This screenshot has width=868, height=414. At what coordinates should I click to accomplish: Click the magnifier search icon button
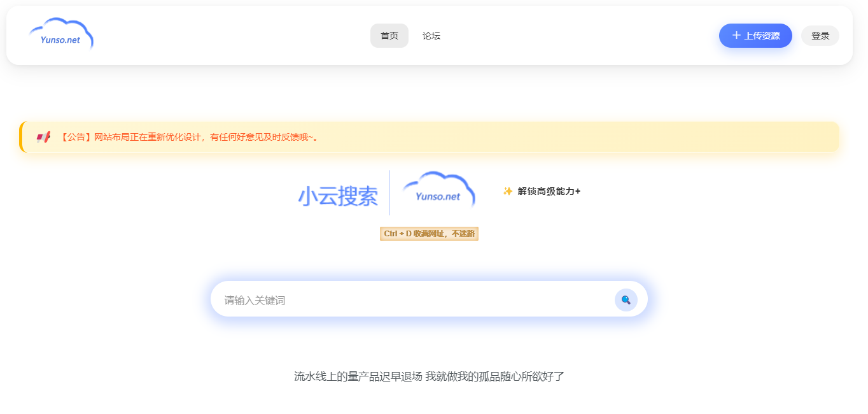pos(626,300)
